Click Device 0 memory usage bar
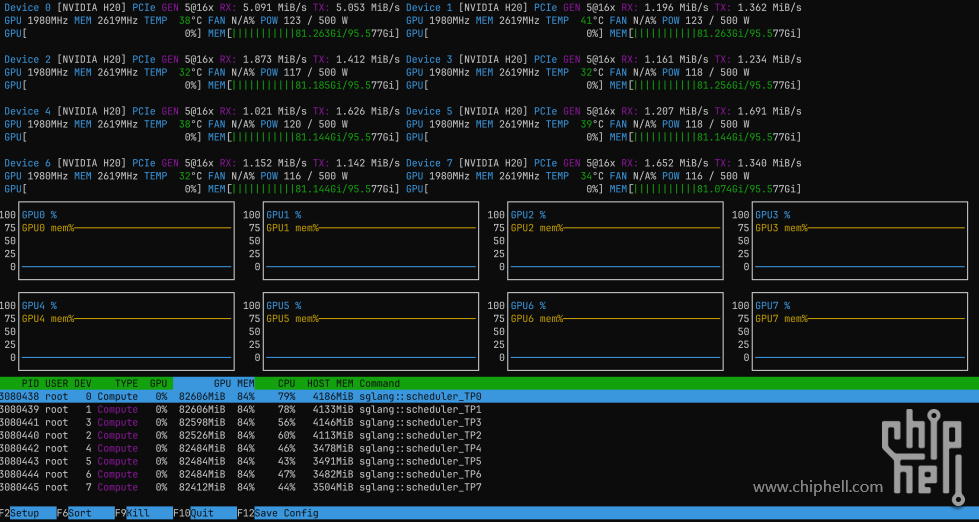The width and height of the screenshot is (979, 522). (x=303, y=33)
